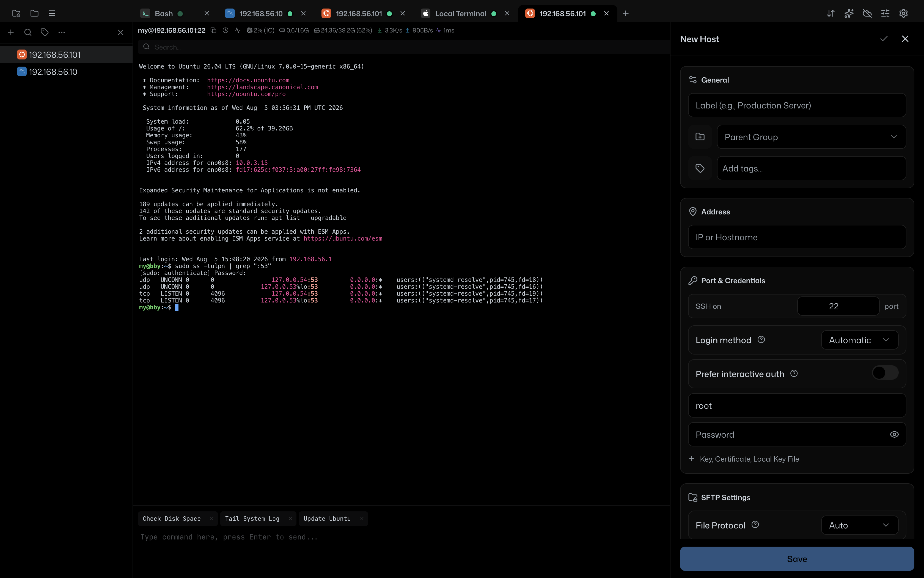Screen dimensions: 924x578
Task: Open sidebar more options ellipsis
Action: coord(62,32)
